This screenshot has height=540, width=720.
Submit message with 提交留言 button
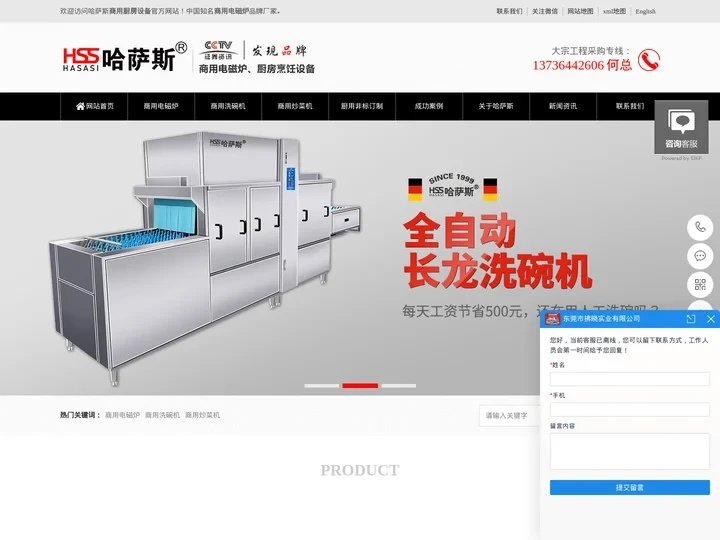coord(630,487)
